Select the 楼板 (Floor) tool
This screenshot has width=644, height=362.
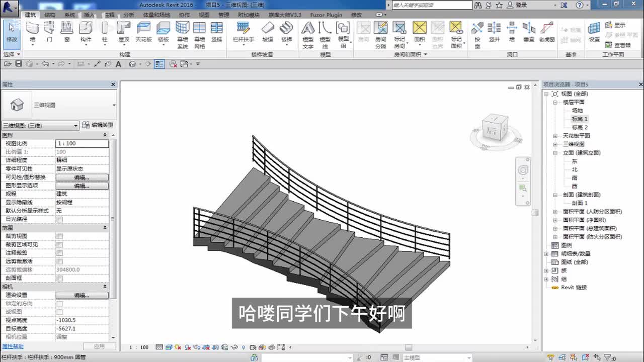(x=163, y=32)
